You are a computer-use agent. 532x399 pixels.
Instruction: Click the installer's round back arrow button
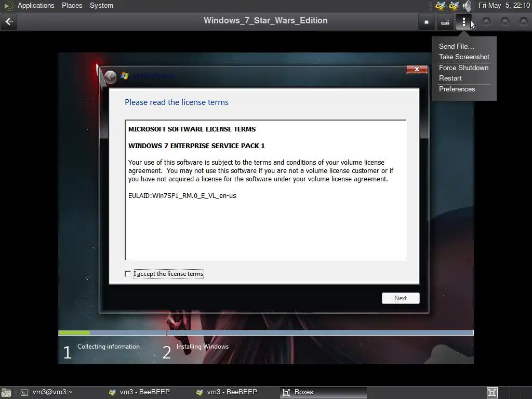click(x=110, y=77)
